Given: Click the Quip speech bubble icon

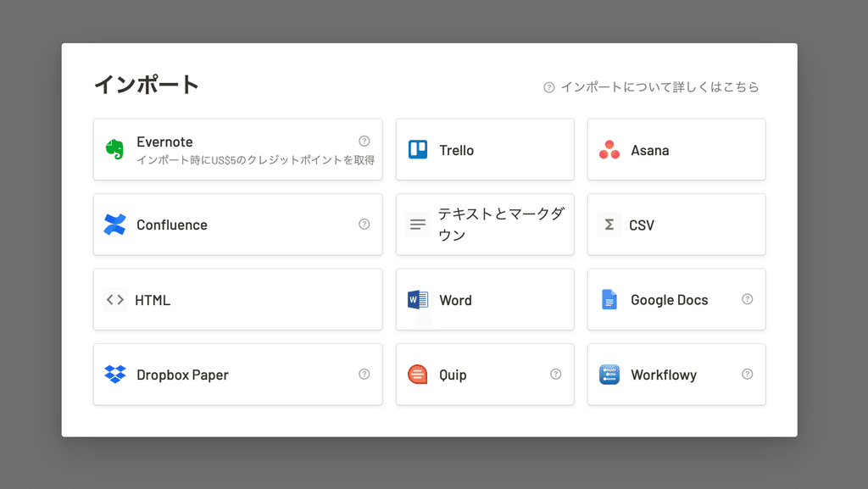Looking at the screenshot, I should pos(417,375).
